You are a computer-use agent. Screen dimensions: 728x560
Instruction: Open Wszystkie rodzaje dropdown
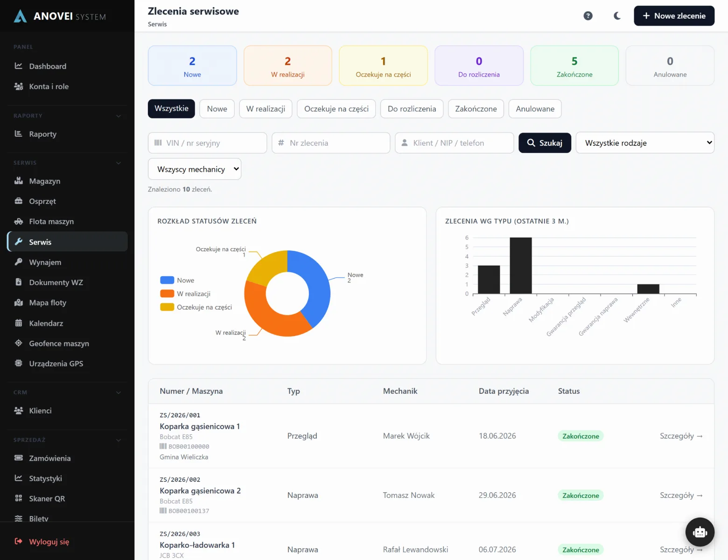click(x=645, y=143)
